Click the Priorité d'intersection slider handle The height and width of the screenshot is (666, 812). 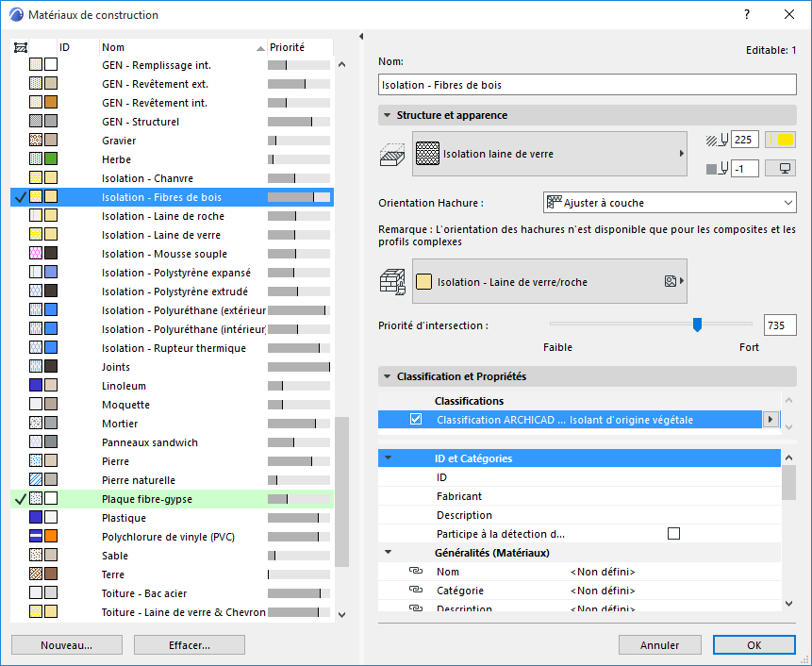click(698, 325)
